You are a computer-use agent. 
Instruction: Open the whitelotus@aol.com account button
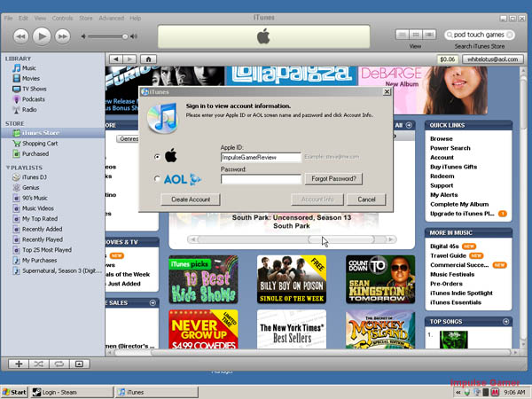point(493,59)
